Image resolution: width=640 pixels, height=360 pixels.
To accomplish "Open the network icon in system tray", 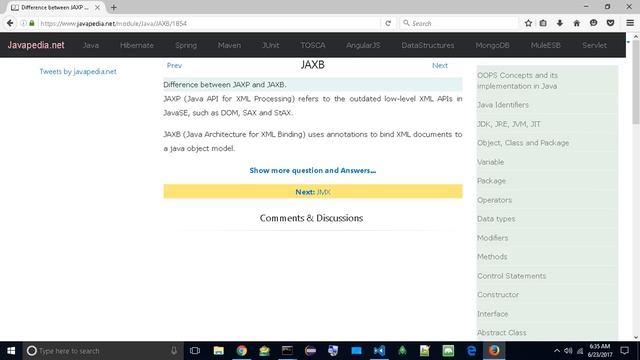I will (x=580, y=351).
